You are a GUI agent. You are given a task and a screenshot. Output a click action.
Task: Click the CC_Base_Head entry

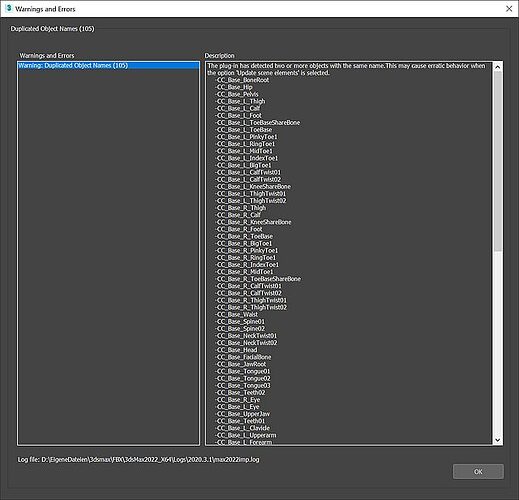[x=236, y=350]
